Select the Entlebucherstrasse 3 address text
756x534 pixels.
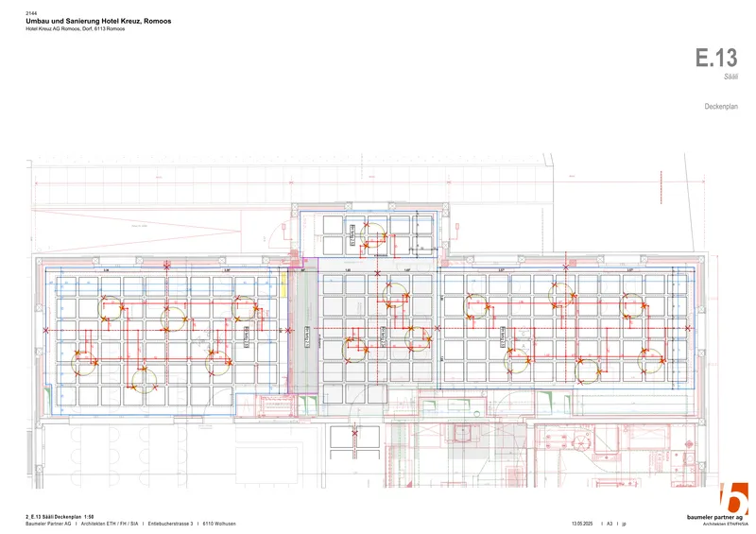170,524
